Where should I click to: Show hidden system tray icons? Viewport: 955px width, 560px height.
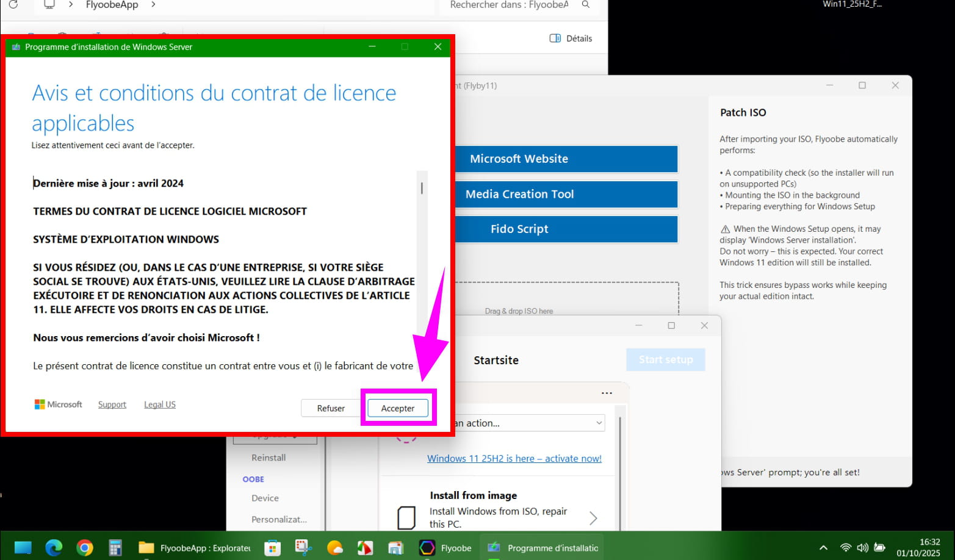tap(823, 548)
